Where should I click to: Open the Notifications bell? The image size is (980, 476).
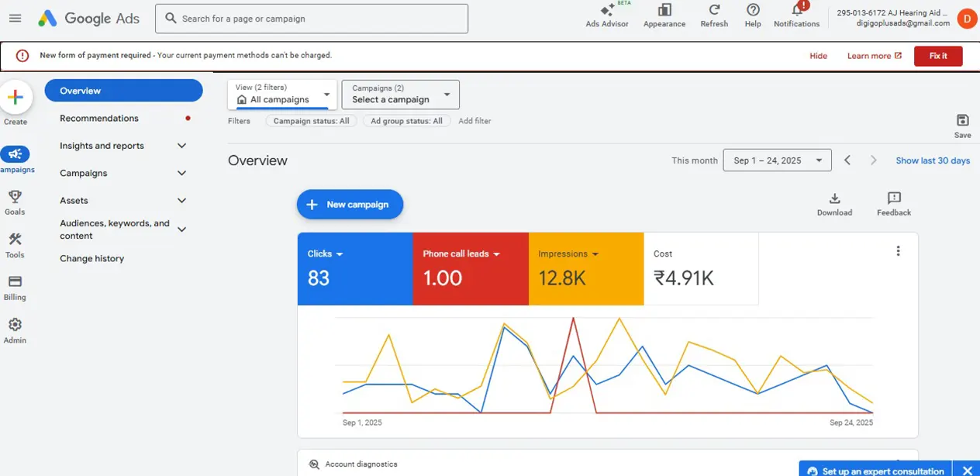[796, 10]
